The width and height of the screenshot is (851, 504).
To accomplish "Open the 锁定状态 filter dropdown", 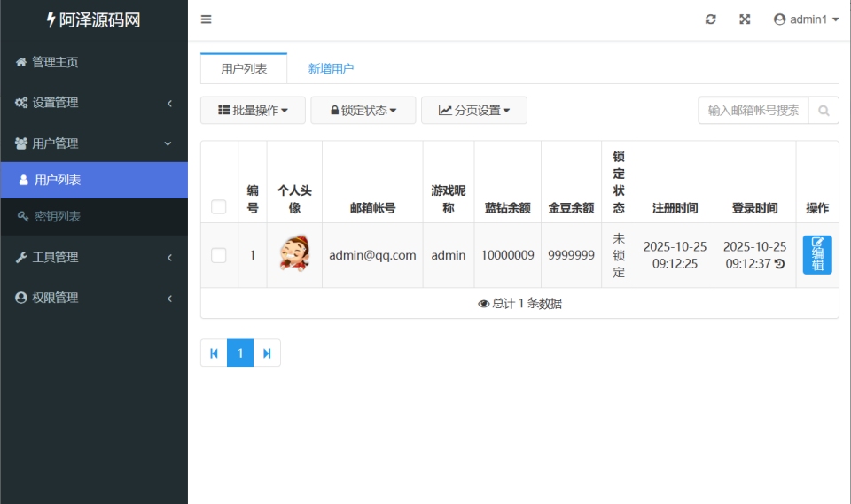I will coord(363,111).
